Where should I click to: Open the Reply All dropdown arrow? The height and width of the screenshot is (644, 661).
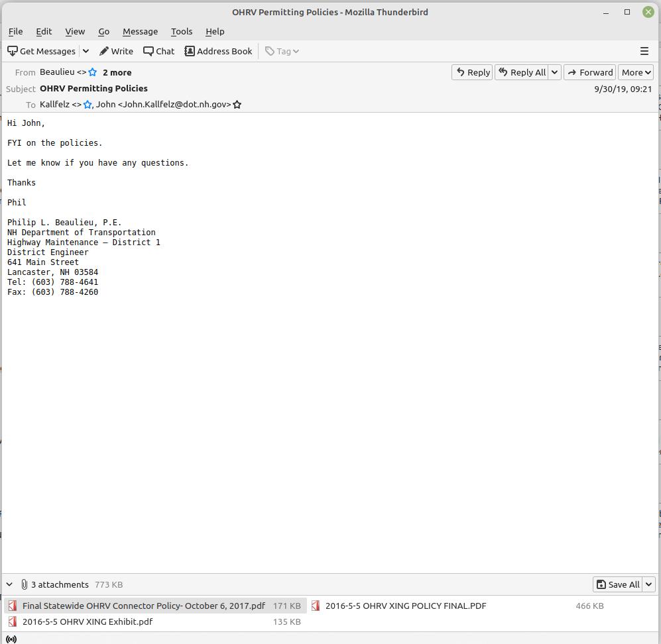pos(554,72)
